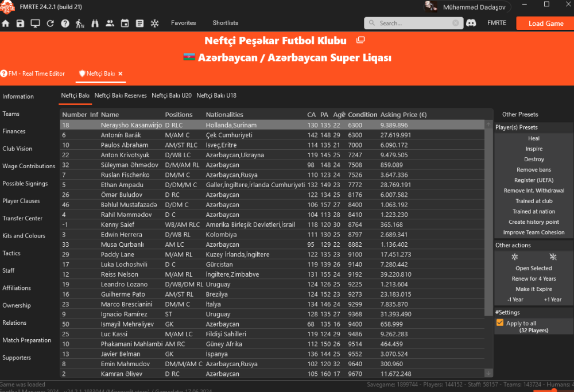The image size is (574, 392).
Task: Open Club Vision in the sidebar
Action: [17, 149]
